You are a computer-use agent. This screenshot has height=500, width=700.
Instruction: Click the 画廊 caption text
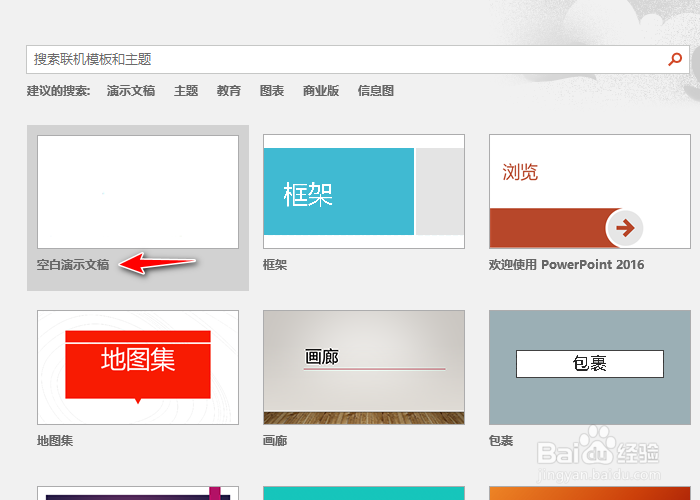(275, 441)
